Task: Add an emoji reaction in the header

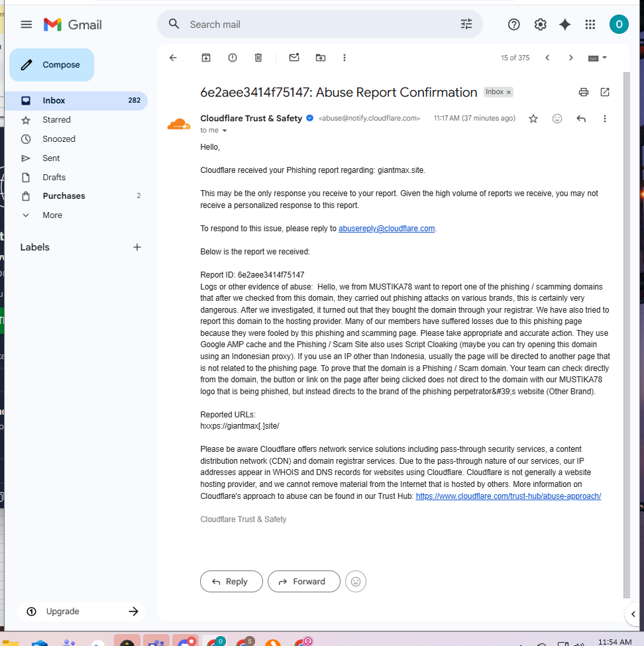Action: (557, 119)
